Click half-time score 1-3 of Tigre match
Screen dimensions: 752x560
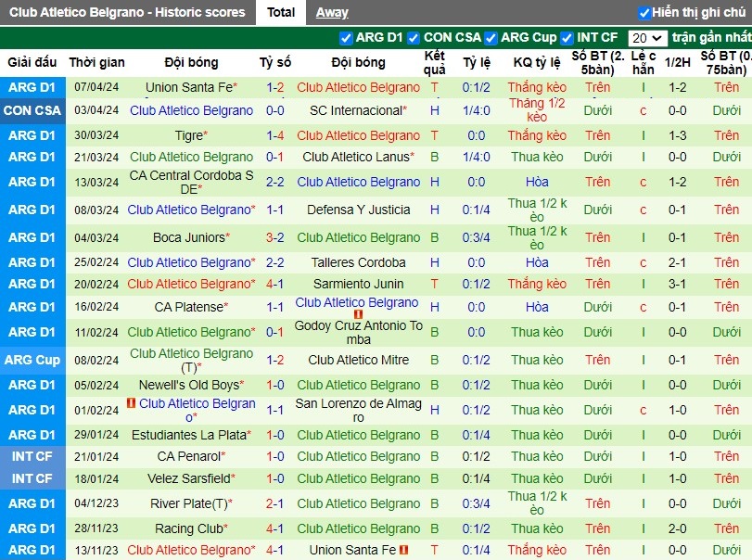[678, 135]
